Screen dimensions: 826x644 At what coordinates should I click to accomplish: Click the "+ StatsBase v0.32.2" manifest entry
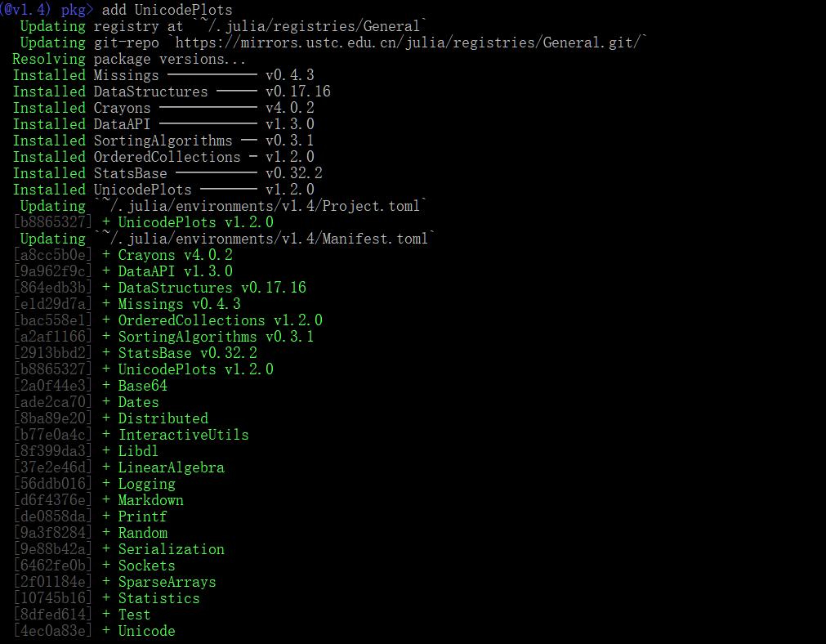click(180, 353)
